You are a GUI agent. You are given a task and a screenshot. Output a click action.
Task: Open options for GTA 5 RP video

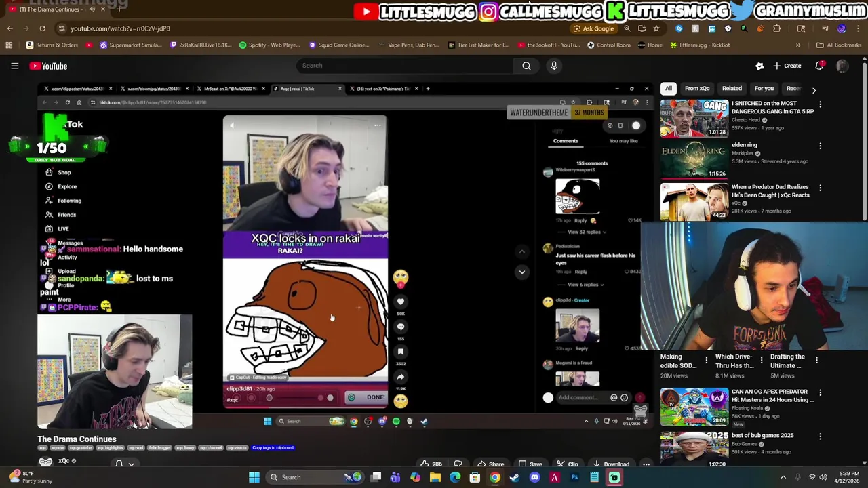tap(820, 105)
